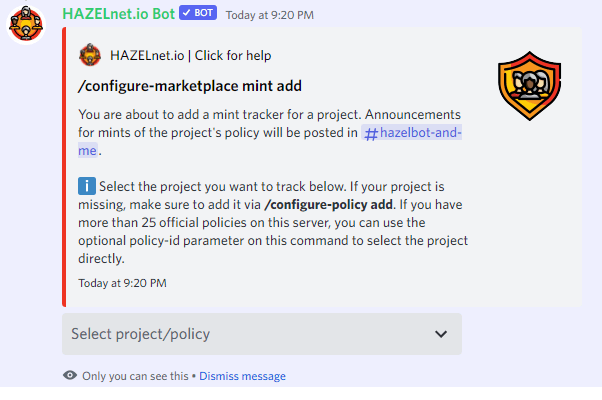
Task: View the HAZELnet shield thumbnail image
Action: 529,86
